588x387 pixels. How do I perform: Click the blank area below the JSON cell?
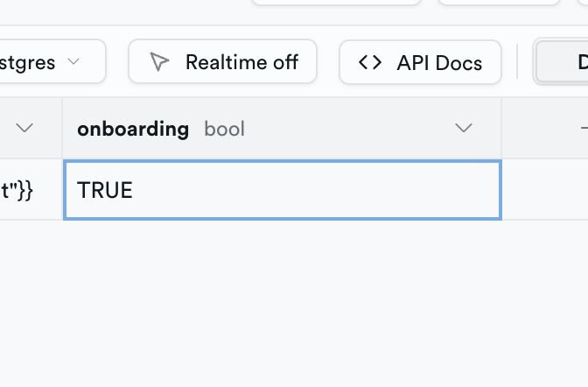31,298
